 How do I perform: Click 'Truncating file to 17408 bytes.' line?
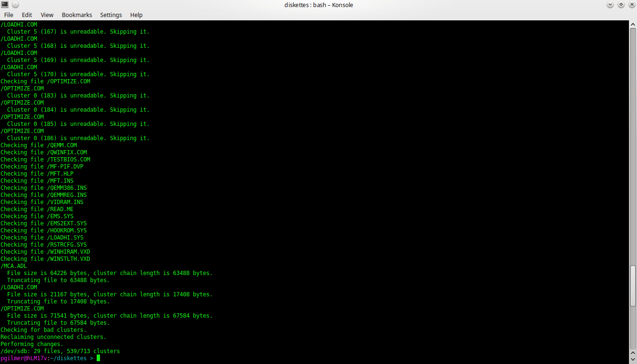click(x=58, y=302)
